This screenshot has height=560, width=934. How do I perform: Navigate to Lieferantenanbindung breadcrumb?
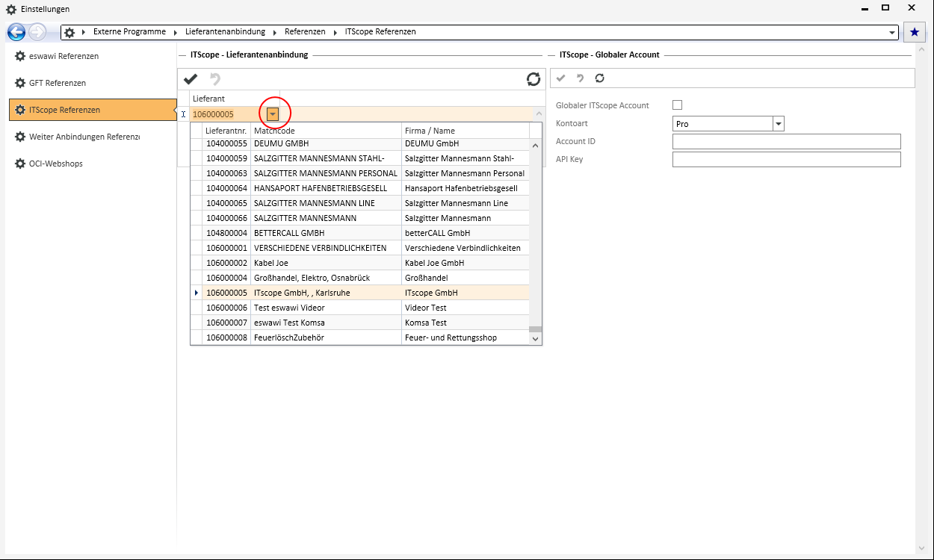[x=225, y=32]
